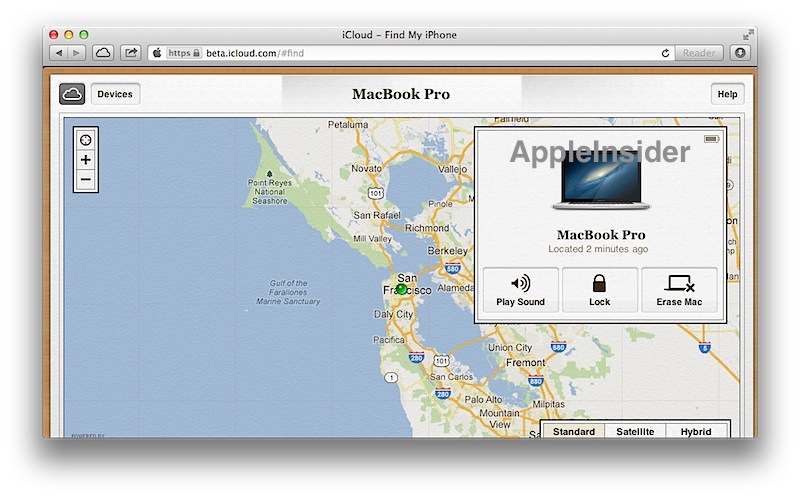Open the Downloads button in Safari toolbar

coord(740,53)
